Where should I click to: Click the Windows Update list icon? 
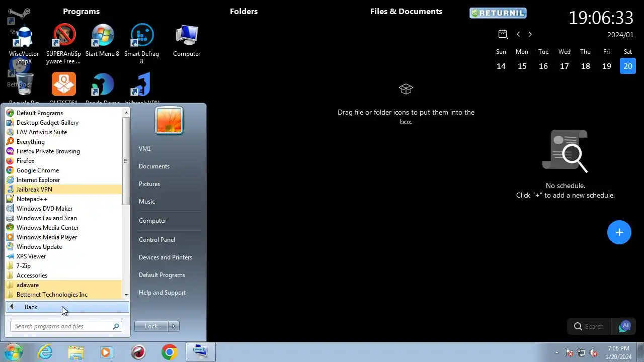10,247
